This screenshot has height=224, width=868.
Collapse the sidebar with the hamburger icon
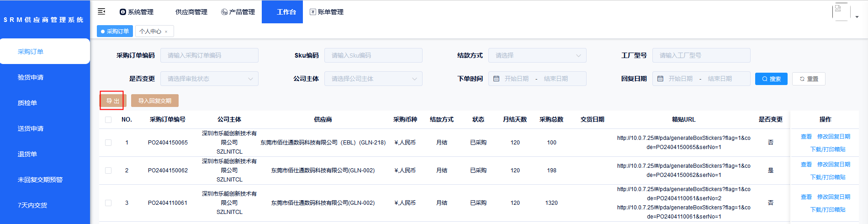(x=101, y=11)
